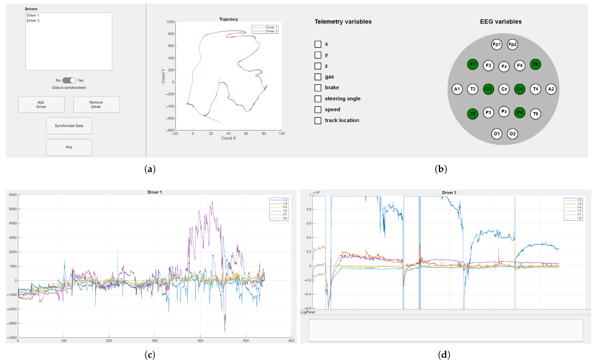Select the F4 electrode button
Screen dimensions: 596x364
point(520,66)
